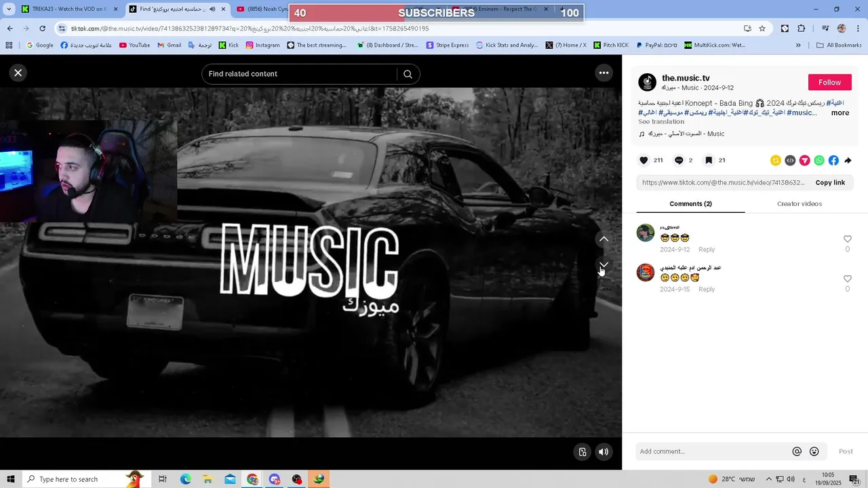Like the sunglasses emoji comment from 2024-9-12

pyautogui.click(x=847, y=239)
